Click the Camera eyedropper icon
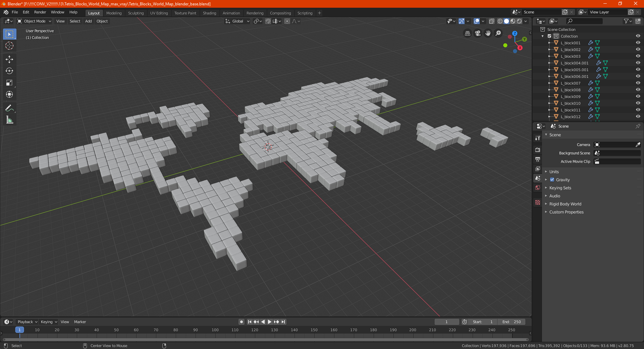The image size is (644, 349). pos(638,145)
